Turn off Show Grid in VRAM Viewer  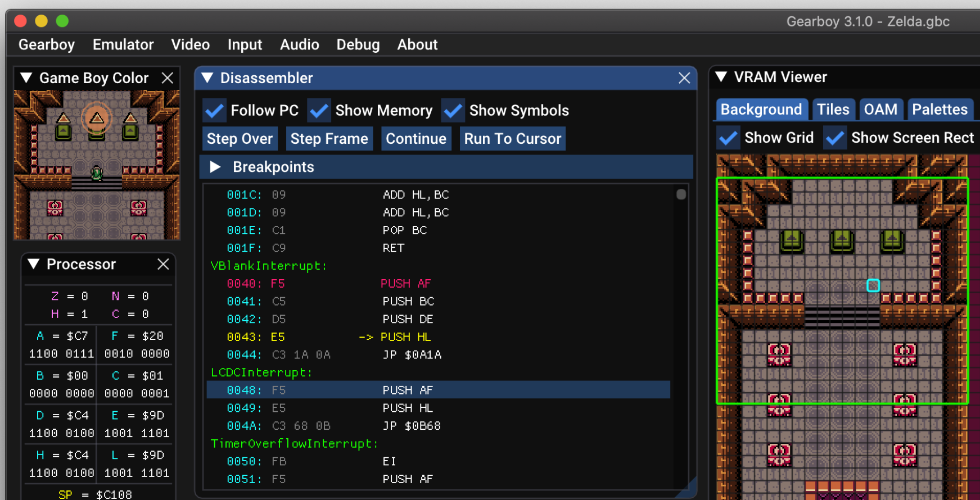728,138
